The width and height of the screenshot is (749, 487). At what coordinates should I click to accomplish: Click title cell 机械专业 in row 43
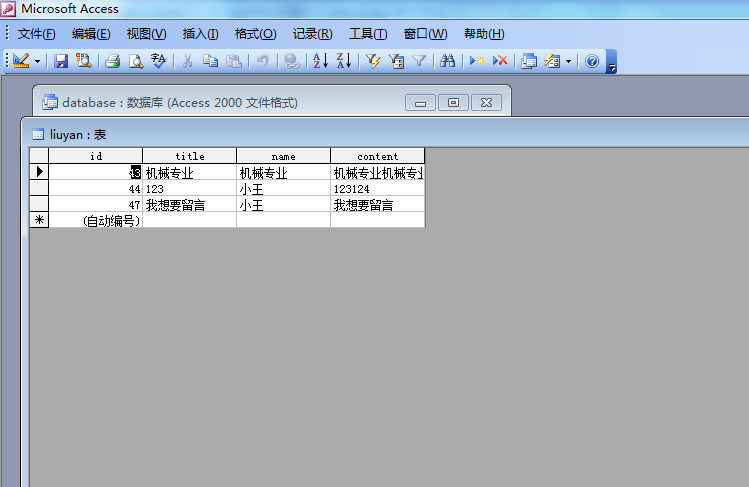(190, 172)
